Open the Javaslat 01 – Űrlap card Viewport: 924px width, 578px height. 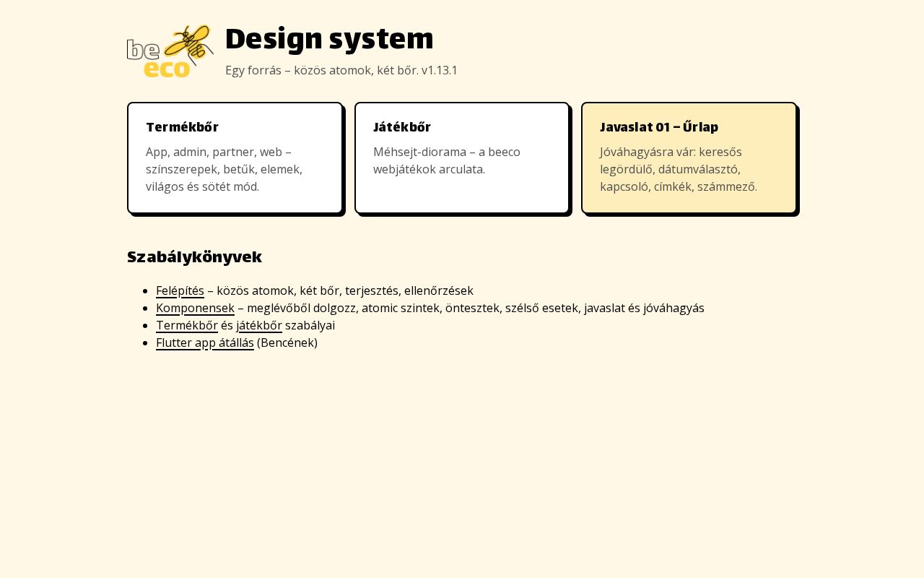689,158
